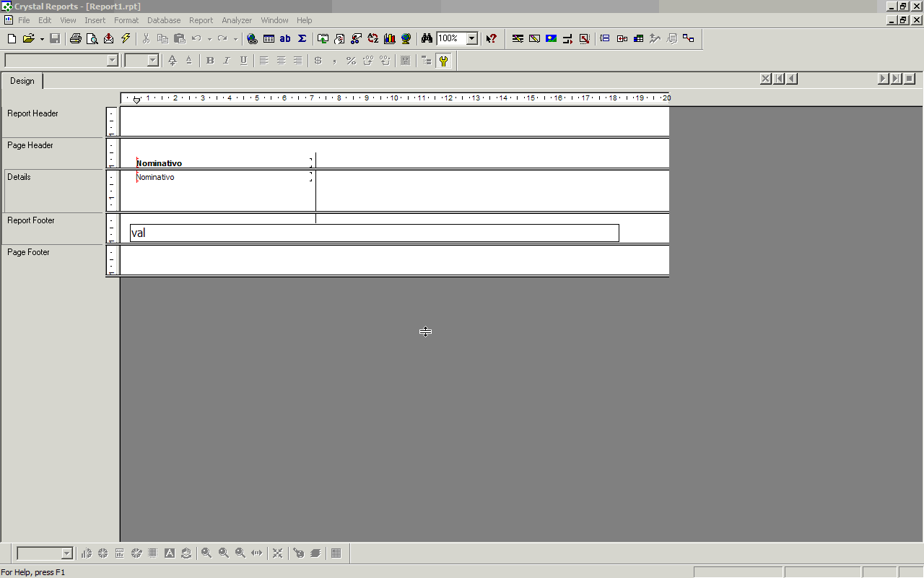Toggle percent sign format
This screenshot has height=578, width=924.
pyautogui.click(x=351, y=61)
